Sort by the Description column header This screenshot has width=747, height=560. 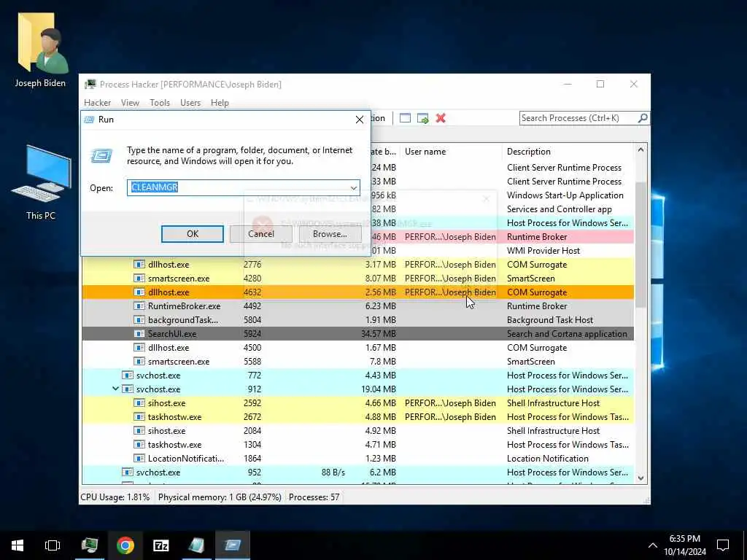tap(569, 152)
